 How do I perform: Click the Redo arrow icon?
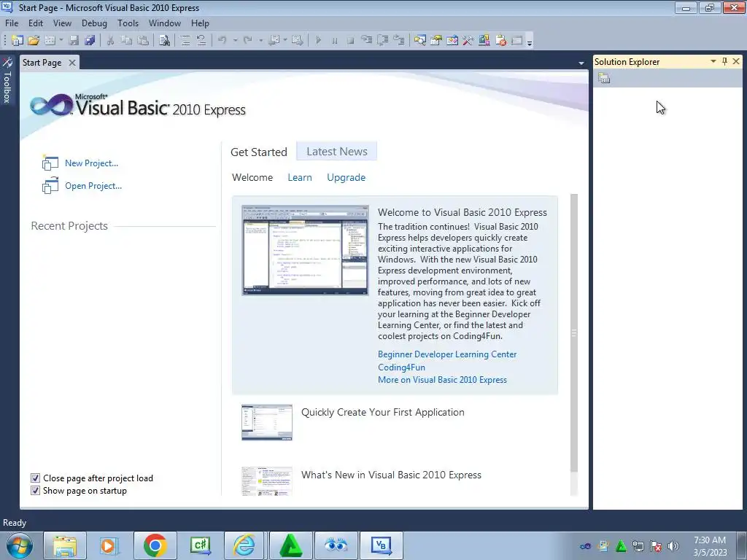click(247, 41)
